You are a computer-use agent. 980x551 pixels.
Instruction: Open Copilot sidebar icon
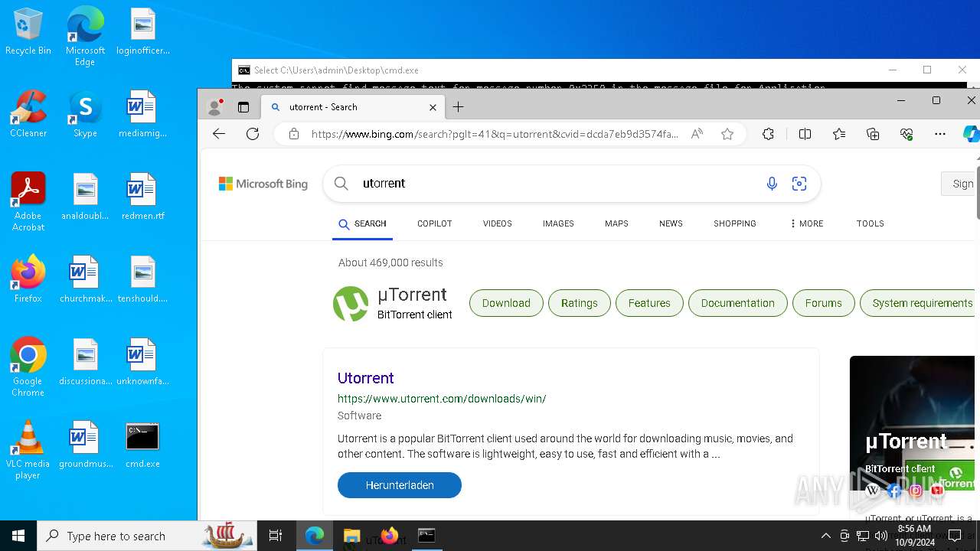tap(971, 134)
